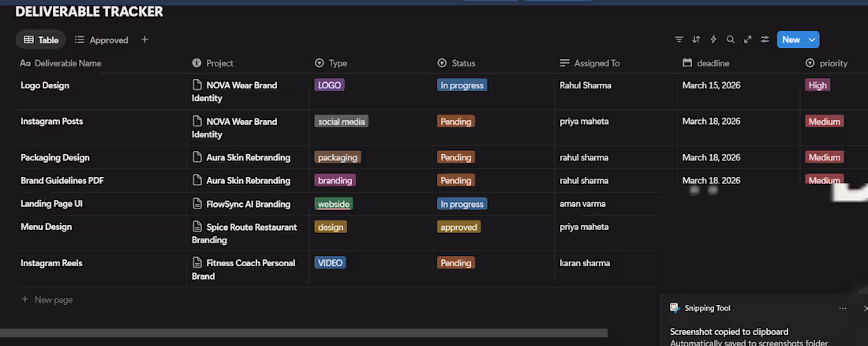Change In progress status for Landing Page UI
Viewport: 868px width, 346px height.
click(462, 204)
